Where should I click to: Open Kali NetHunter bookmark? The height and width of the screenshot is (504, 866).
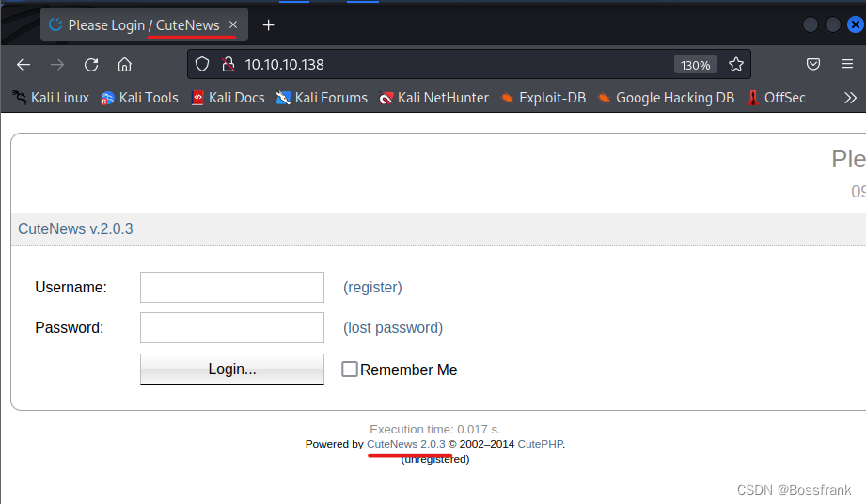pyautogui.click(x=434, y=98)
